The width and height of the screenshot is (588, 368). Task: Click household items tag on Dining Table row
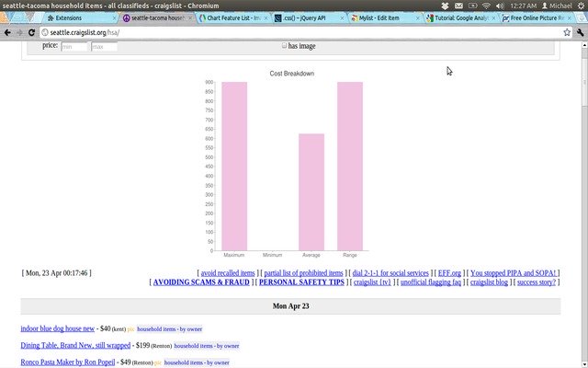pyautogui.click(x=206, y=346)
